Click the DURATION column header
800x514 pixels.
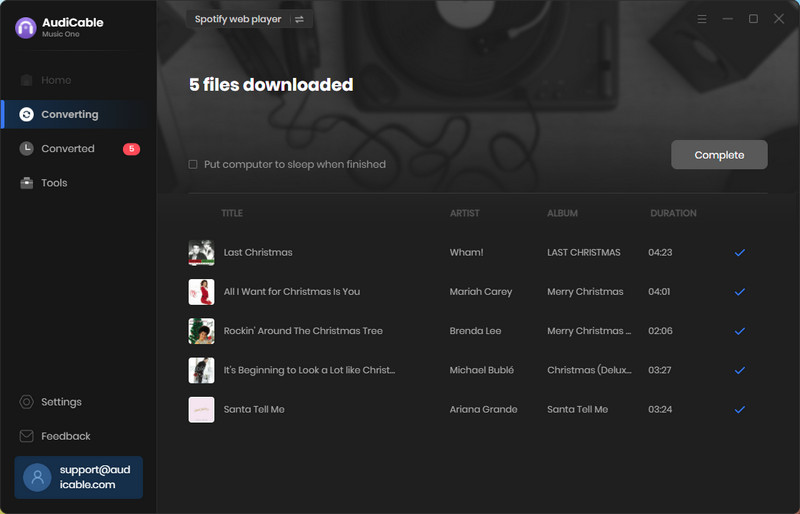click(673, 213)
